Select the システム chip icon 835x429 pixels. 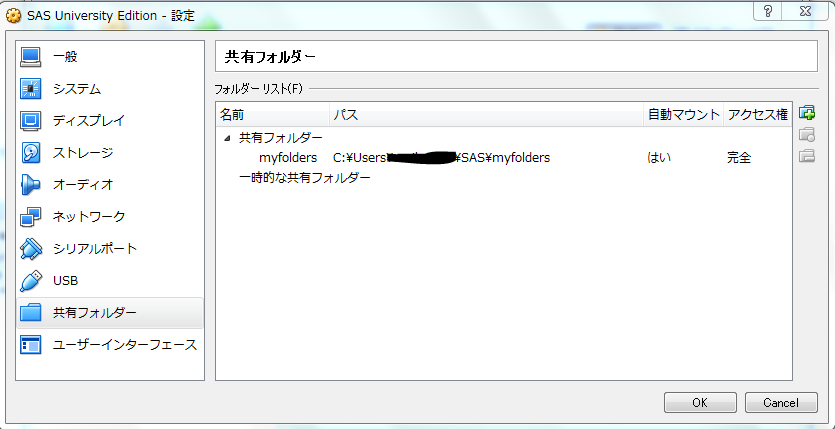click(30, 89)
